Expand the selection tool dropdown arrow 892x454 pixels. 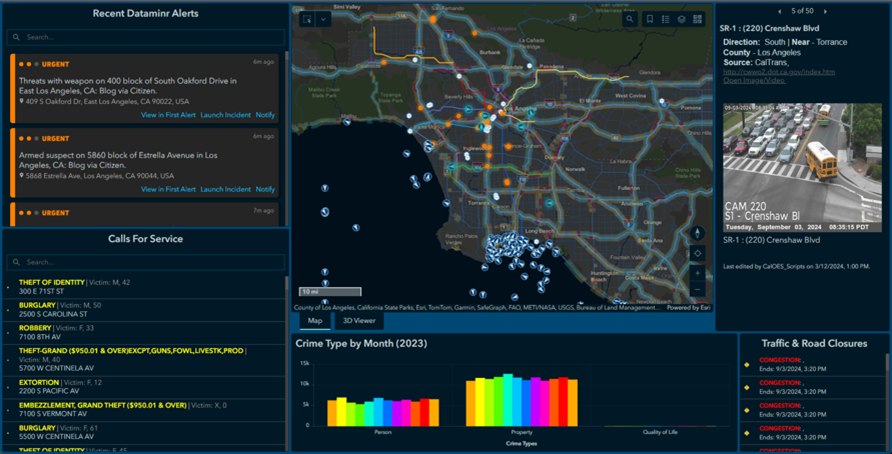[x=323, y=19]
